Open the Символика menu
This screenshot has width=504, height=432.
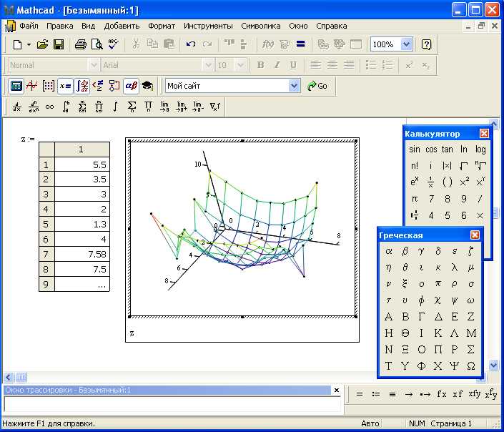click(260, 26)
